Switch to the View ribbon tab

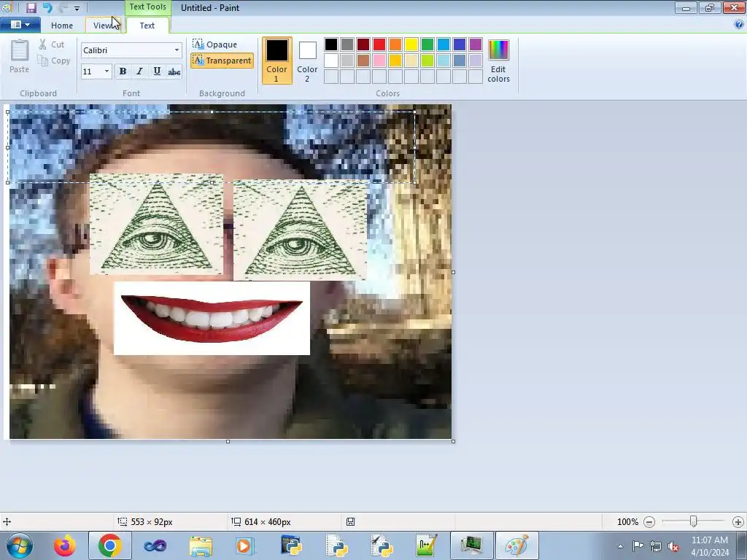tap(104, 26)
